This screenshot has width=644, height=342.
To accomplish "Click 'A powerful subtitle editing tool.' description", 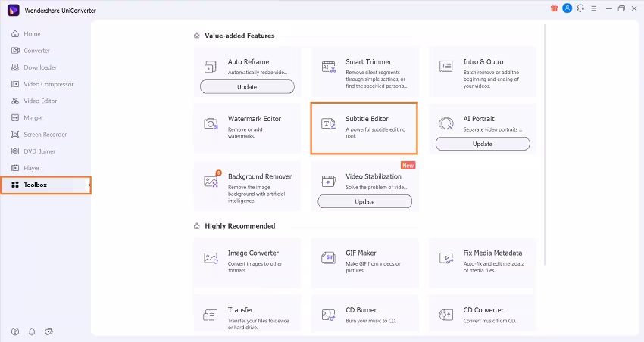I will (375, 133).
